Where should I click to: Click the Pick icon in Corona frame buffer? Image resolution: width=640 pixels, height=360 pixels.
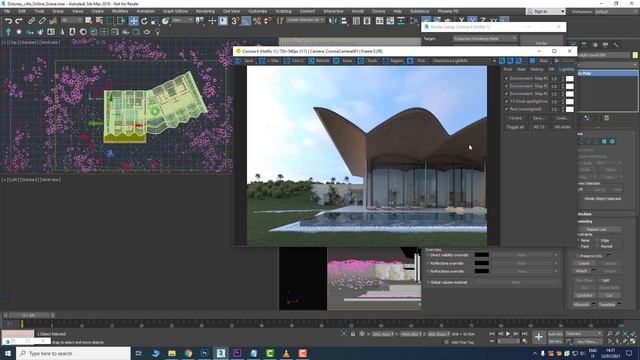pos(410,61)
